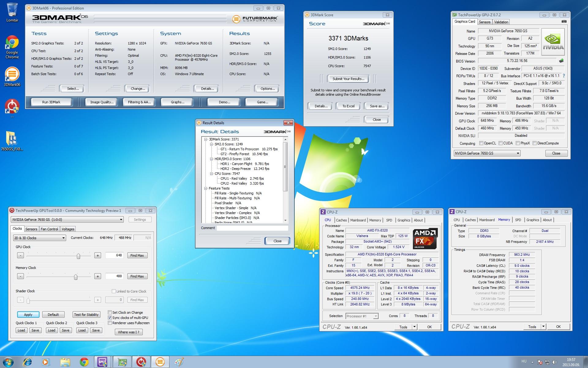The width and height of the screenshot is (588, 368).
Task: Open the GPU selection dropdown in GPU-Z
Action: pyautogui.click(x=487, y=153)
